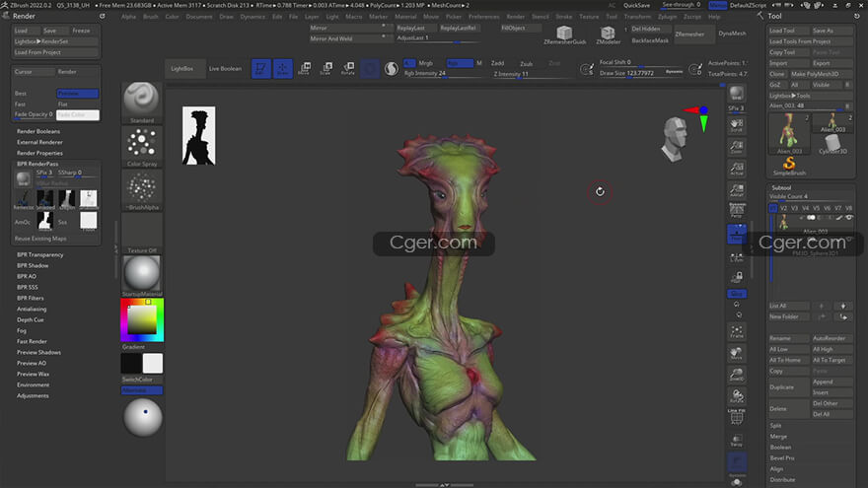The image size is (868, 488).
Task: Expand the Antialiasing section
Action: pyautogui.click(x=32, y=309)
